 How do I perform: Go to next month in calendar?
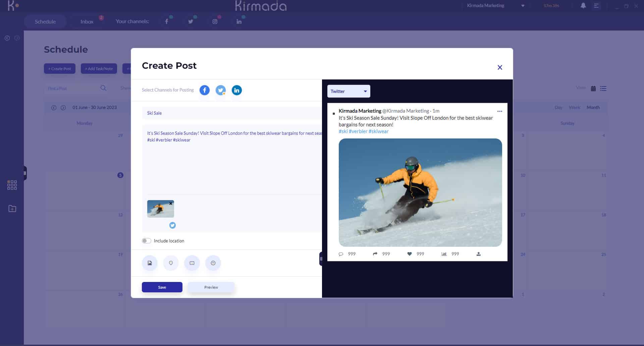(63, 108)
